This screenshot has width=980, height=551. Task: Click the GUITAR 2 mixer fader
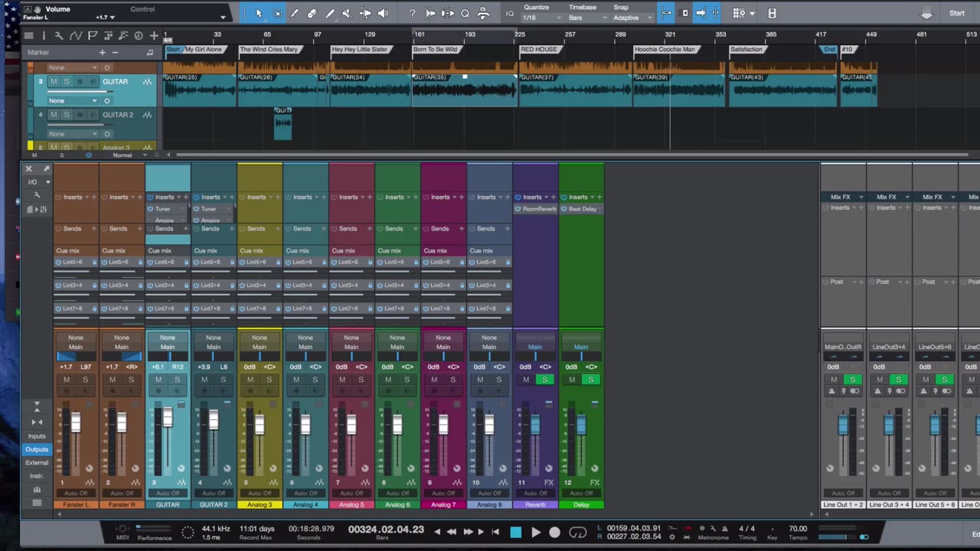click(213, 420)
